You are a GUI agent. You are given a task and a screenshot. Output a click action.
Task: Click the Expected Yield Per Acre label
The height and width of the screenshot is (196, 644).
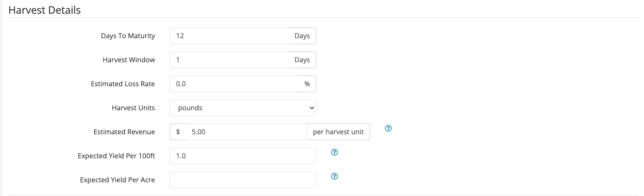117,180
